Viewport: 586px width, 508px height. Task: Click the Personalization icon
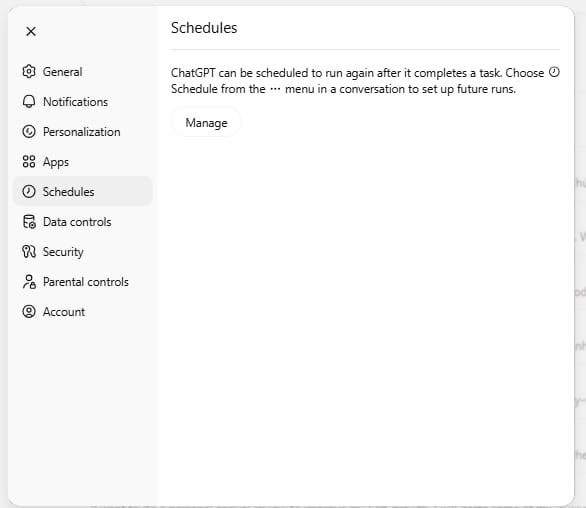[29, 132]
